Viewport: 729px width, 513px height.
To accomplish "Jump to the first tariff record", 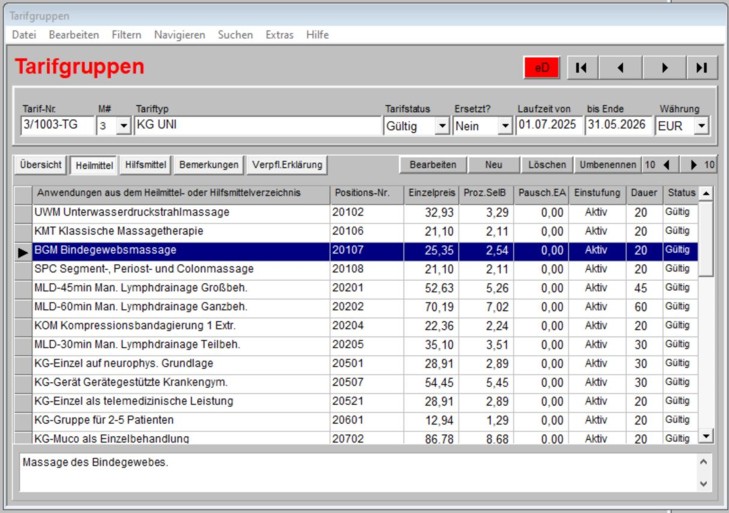I will coord(582,67).
